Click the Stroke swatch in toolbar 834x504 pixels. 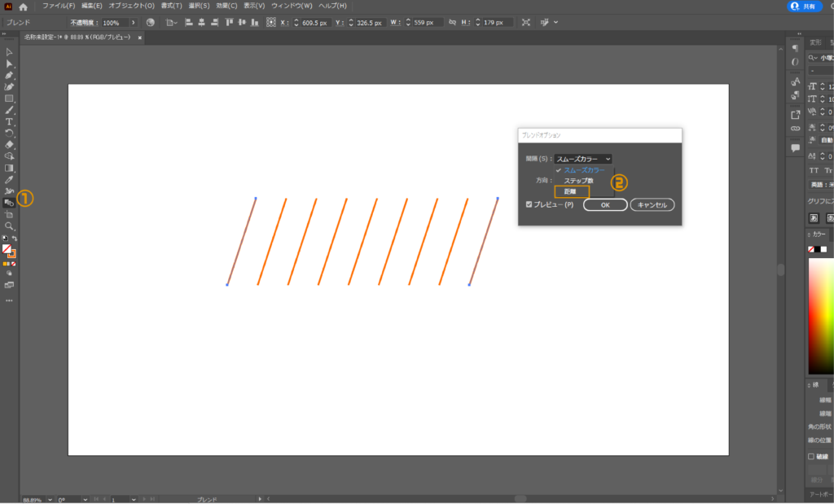[11, 254]
